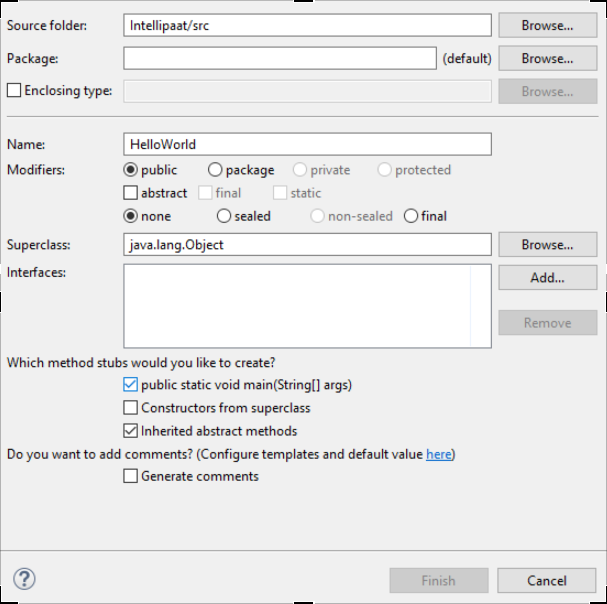Viewport: 607px width, 604px height.
Task: Click the Cancel button
Action: pos(546,580)
